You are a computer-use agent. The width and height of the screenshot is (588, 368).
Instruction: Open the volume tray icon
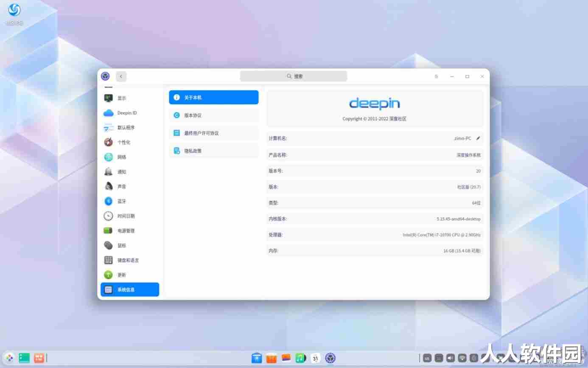coord(451,358)
